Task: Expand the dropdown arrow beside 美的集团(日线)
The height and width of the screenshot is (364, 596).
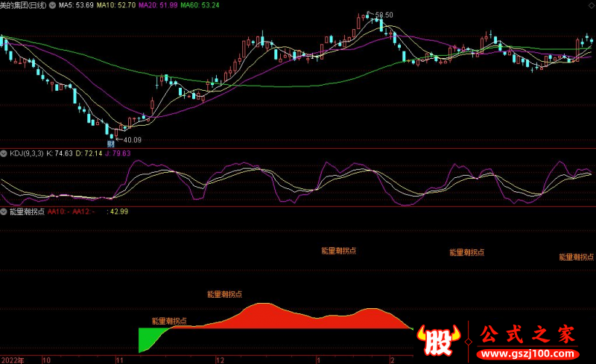Action: click(x=52, y=5)
